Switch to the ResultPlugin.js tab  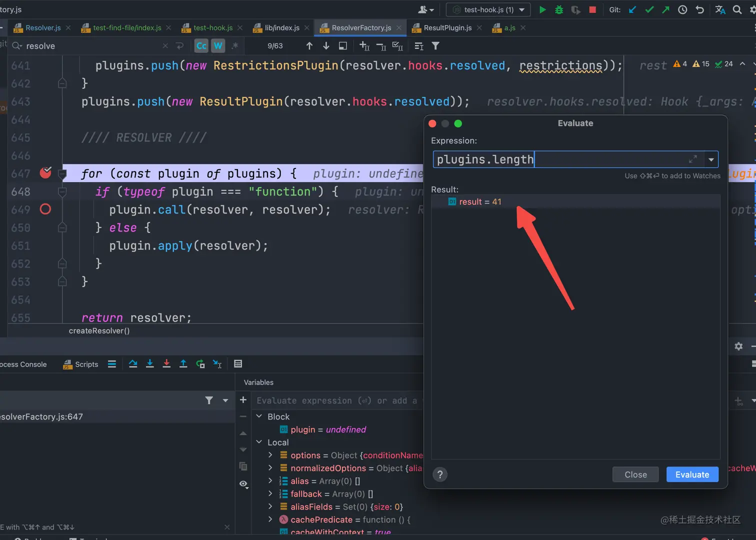(447, 27)
